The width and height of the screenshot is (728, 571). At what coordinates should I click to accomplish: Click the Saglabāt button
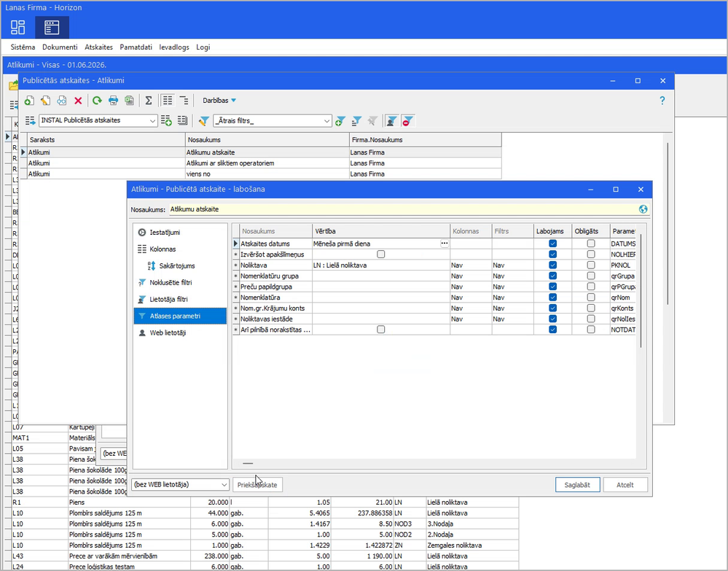tap(578, 484)
